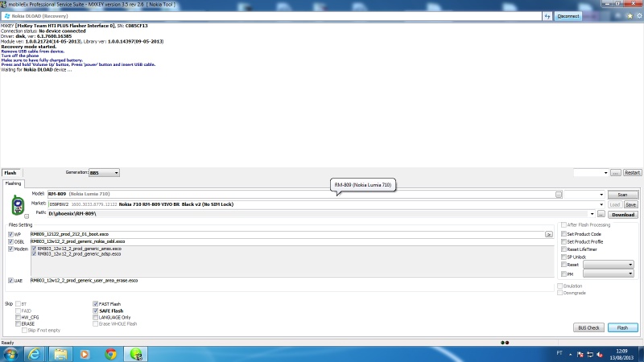644x362 pixels.
Task: Click the WP boot.esco file field
Action: 287,234
